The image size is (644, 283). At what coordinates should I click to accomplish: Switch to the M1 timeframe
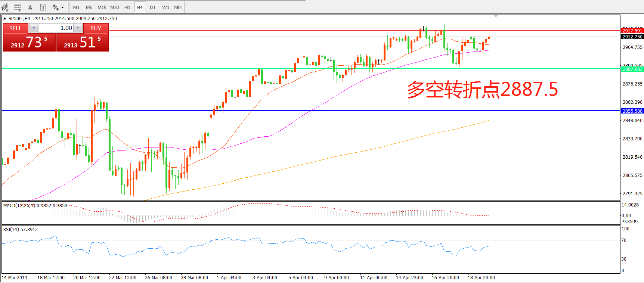click(76, 7)
